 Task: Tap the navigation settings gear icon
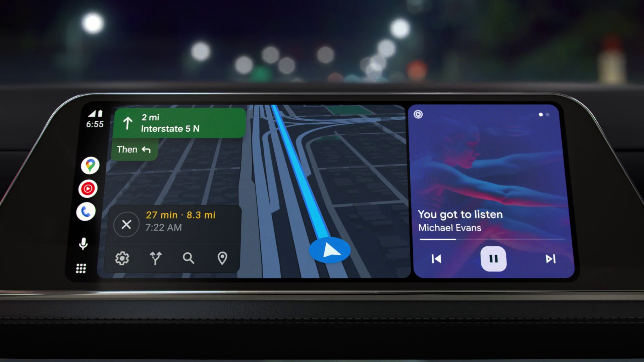tap(122, 258)
